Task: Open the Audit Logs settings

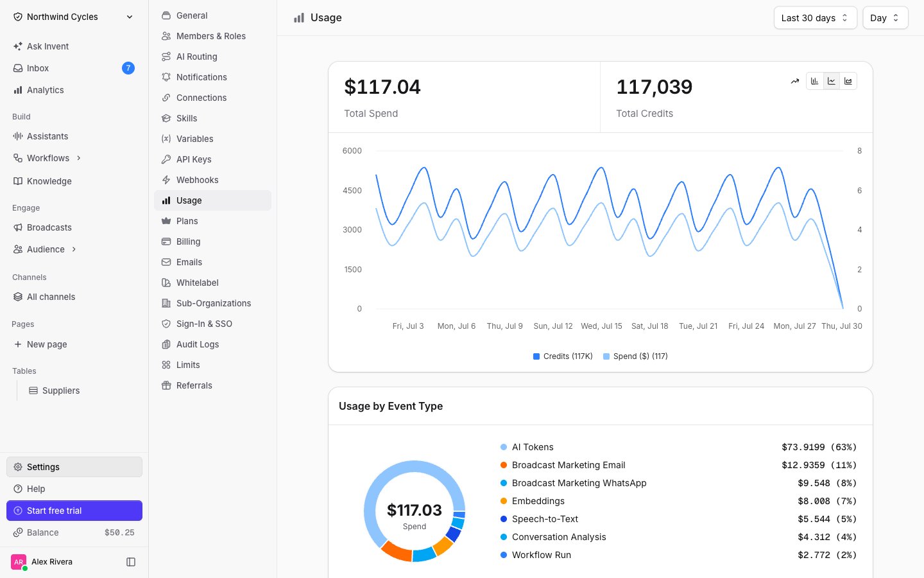Action: pos(212,344)
